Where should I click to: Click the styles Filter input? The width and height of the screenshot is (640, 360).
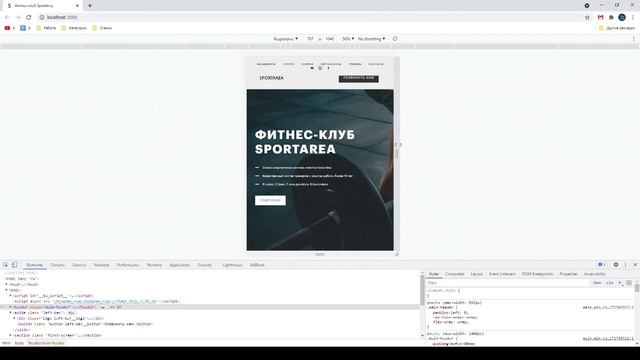tap(508, 283)
